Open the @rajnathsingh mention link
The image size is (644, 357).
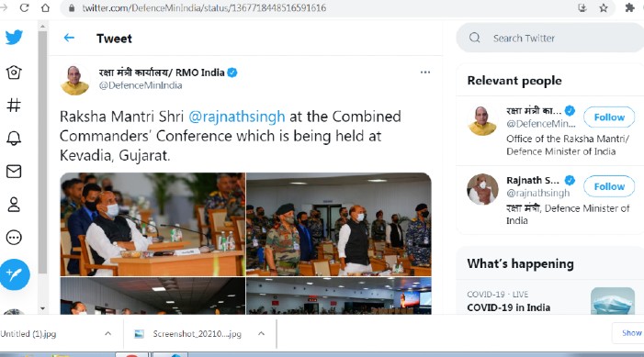[x=237, y=117]
